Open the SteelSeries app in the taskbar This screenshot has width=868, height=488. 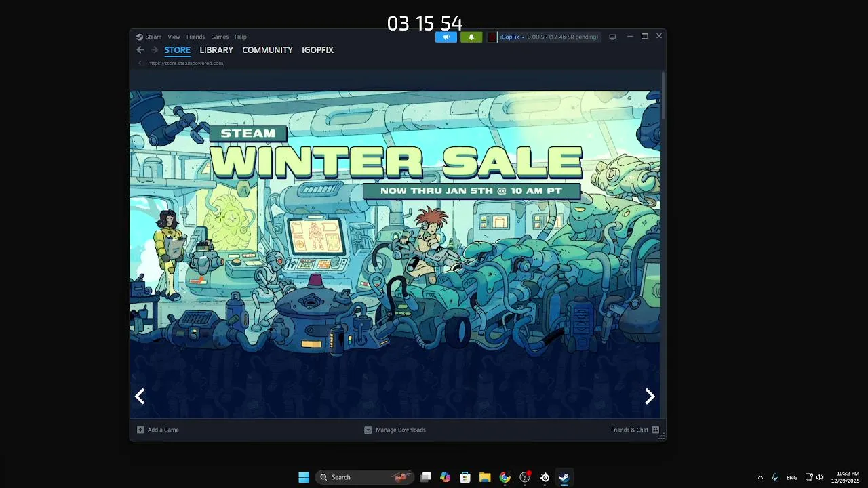tap(545, 477)
